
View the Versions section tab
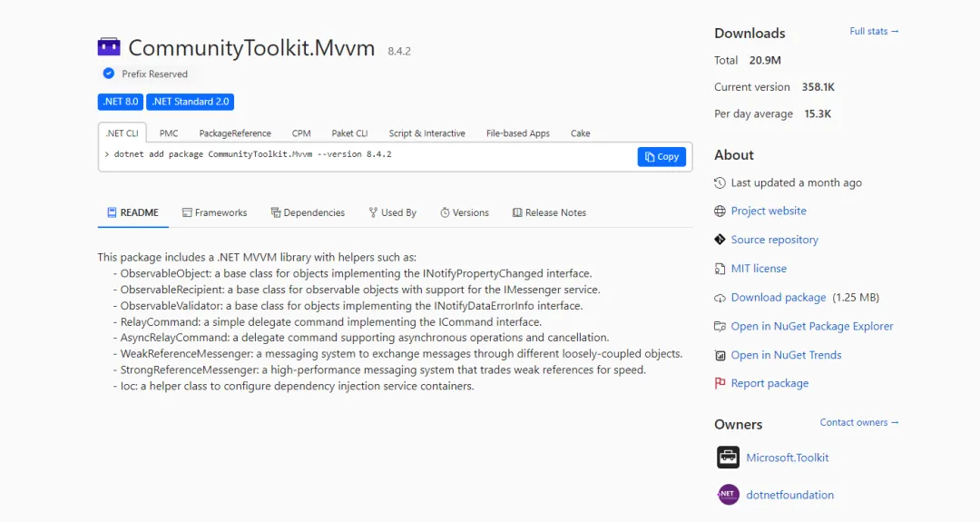pos(465,212)
